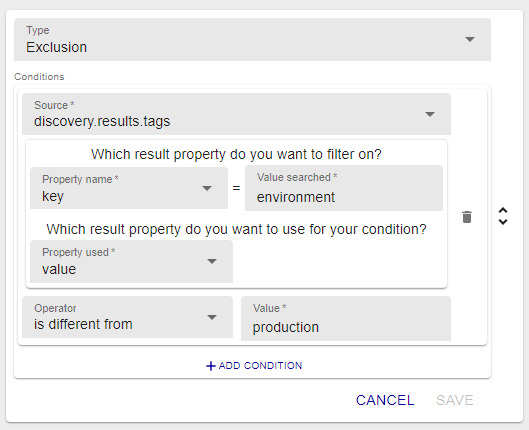Click the plus icon beside Add Condition

(x=211, y=366)
